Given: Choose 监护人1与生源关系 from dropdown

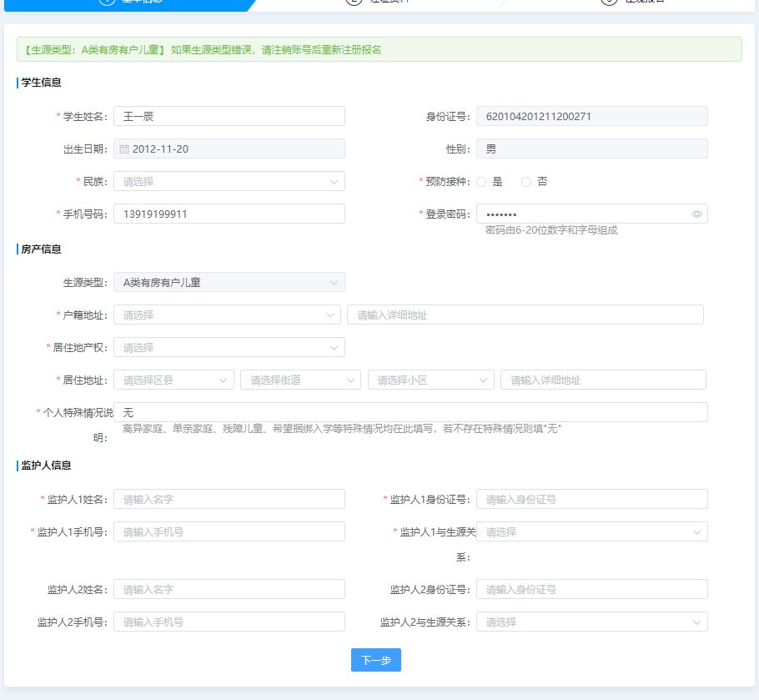Looking at the screenshot, I should [591, 531].
